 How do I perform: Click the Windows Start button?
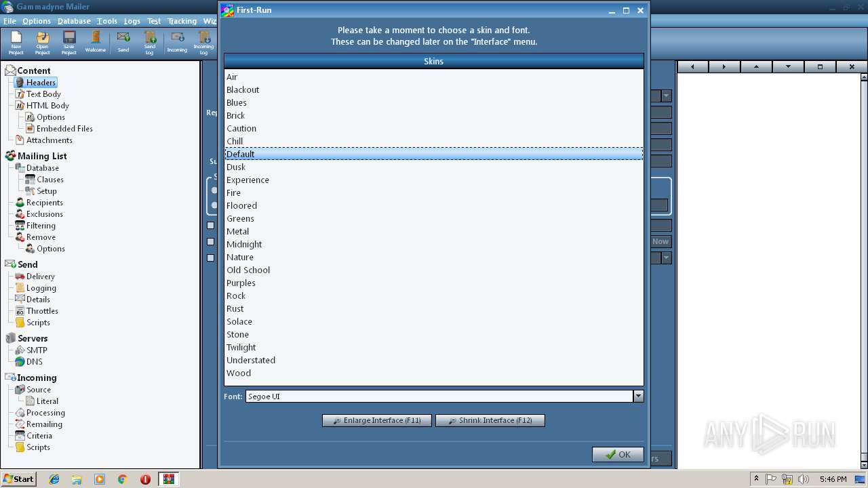click(x=18, y=479)
